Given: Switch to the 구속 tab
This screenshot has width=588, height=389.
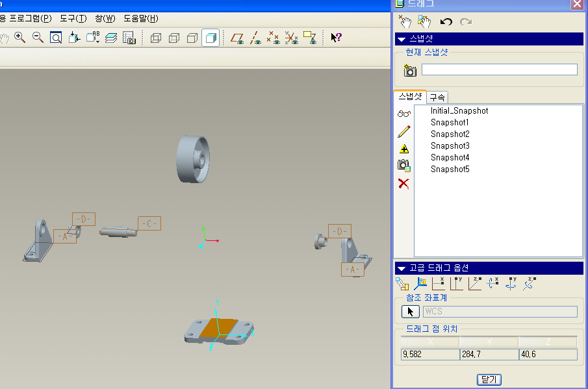Looking at the screenshot, I should (x=437, y=97).
